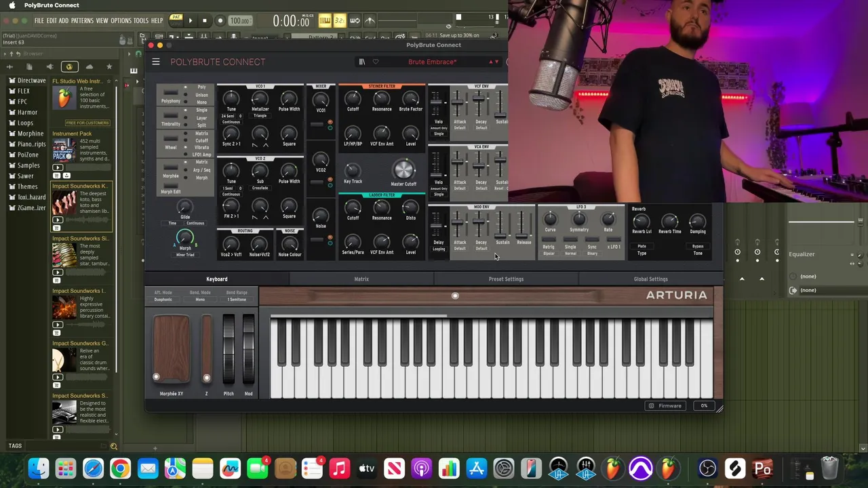Click the FL Studio stop button
The image size is (868, 488).
205,21
